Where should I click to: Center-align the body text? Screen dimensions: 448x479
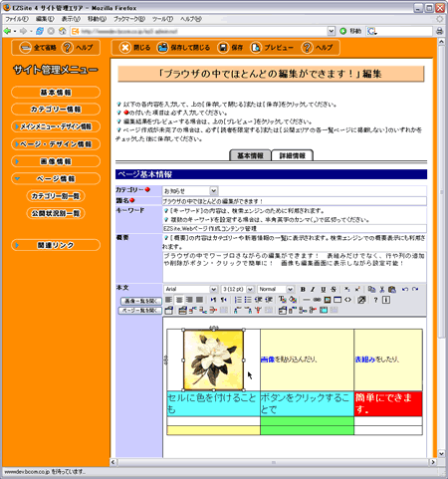pos(179,300)
